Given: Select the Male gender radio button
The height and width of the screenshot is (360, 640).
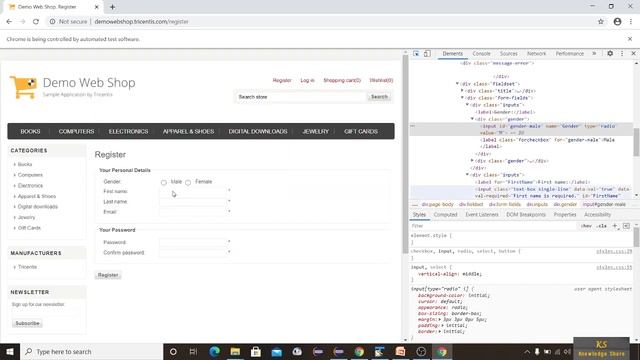Looking at the screenshot, I should coord(164,182).
